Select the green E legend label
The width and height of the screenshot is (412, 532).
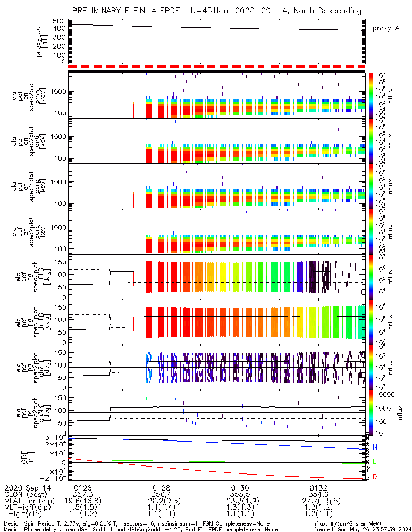375,461
